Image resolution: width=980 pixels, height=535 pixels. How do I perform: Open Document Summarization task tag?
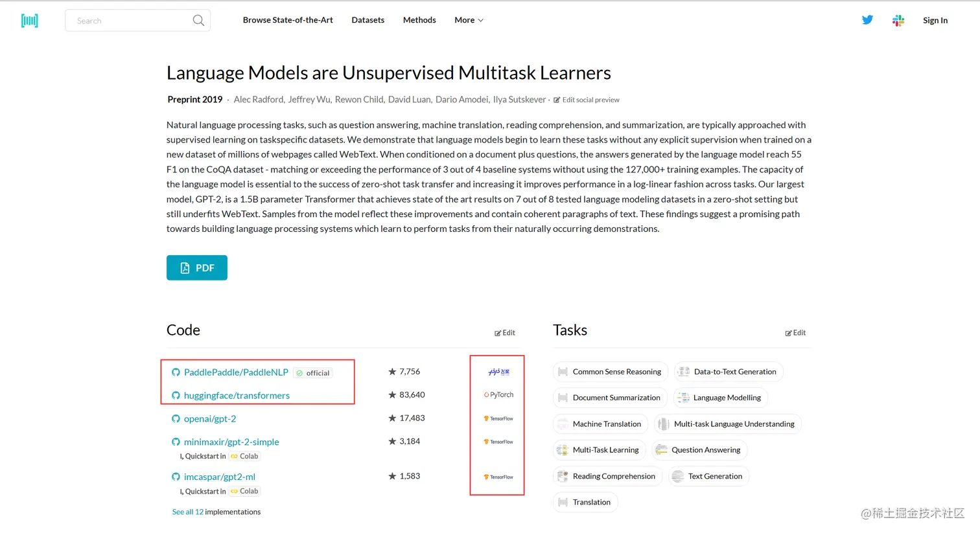click(x=610, y=398)
